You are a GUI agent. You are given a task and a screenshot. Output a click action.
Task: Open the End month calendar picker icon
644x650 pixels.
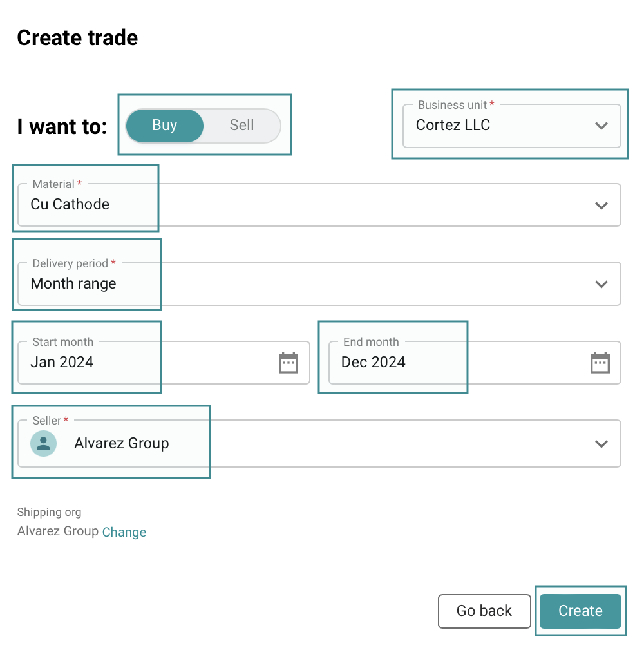coord(600,363)
